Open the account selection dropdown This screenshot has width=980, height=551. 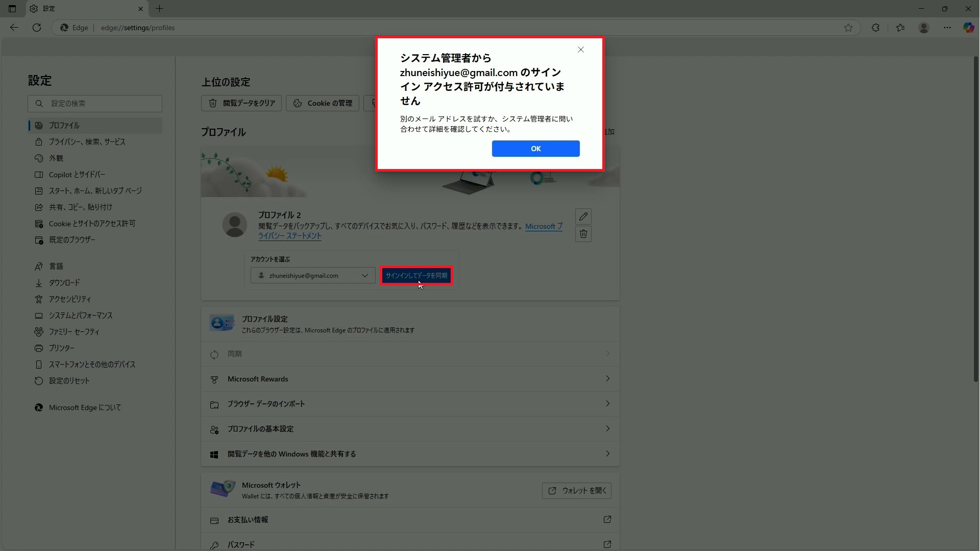point(313,276)
